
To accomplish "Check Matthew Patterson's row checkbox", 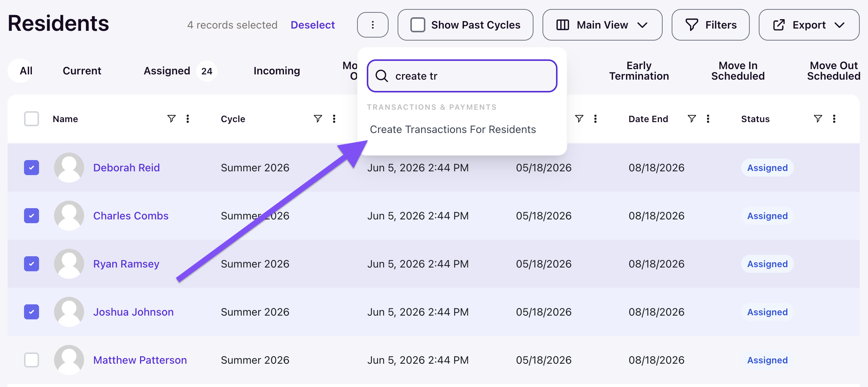I will coord(32,360).
